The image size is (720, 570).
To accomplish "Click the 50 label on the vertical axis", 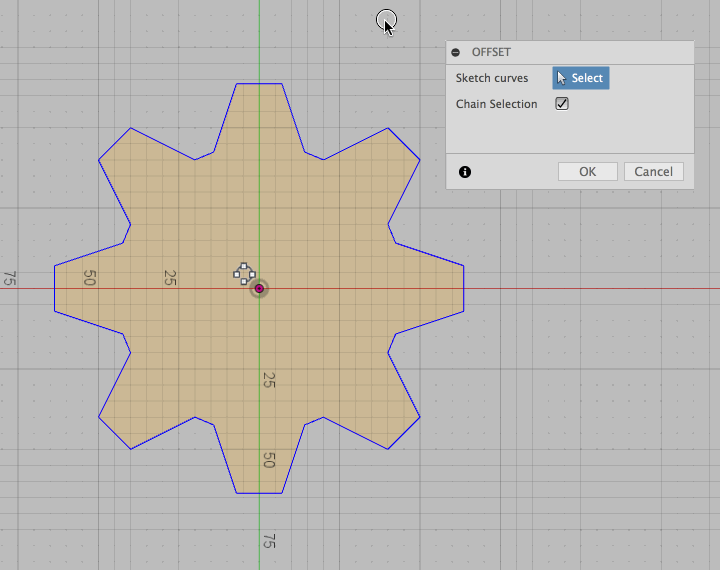I will pos(268,460).
